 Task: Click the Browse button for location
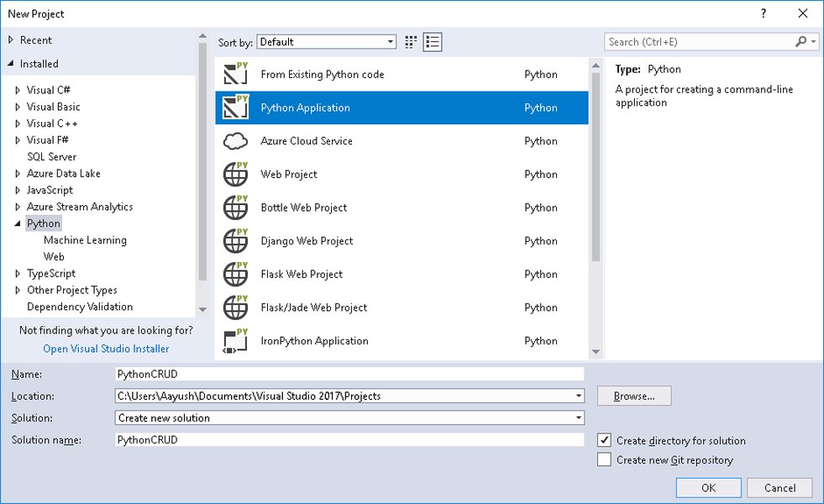(x=633, y=396)
